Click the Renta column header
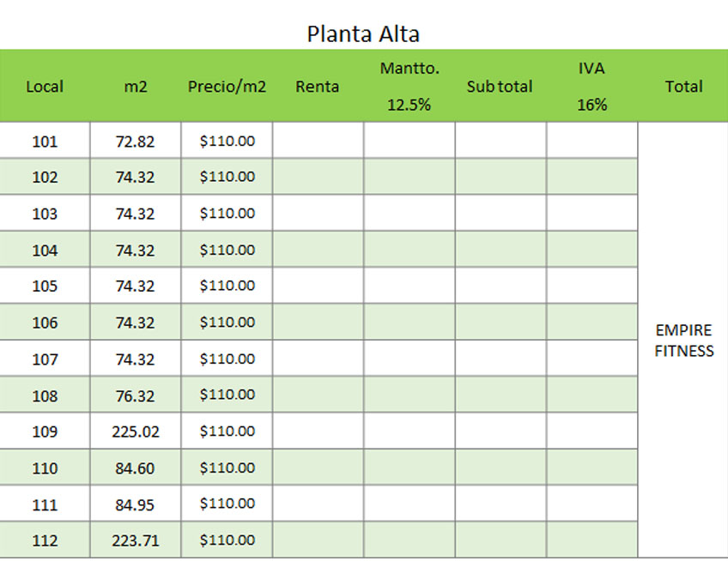Viewport: 728px width, 561px height. pos(318,87)
